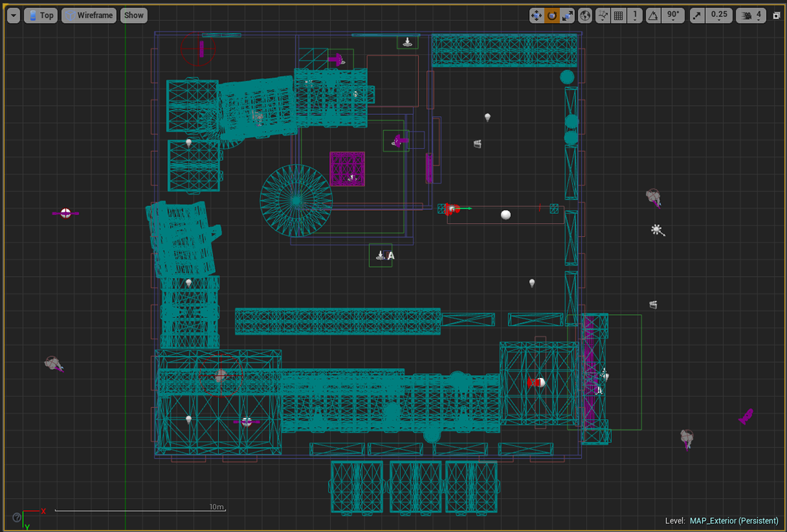Click the restore viewport icon

pyautogui.click(x=777, y=15)
